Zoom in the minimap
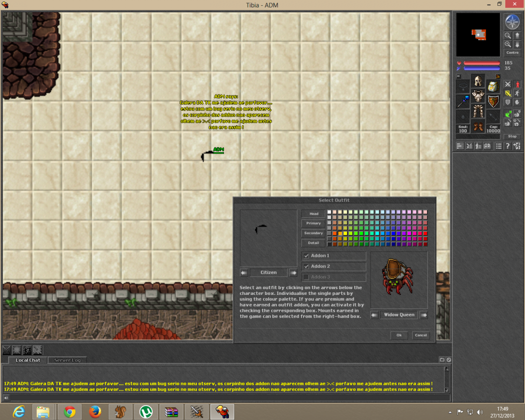Viewport: 525px width, 420px height. 507,44
